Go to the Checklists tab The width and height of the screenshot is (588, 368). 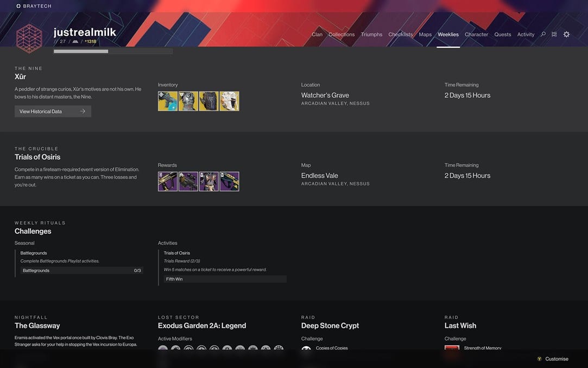[400, 34]
